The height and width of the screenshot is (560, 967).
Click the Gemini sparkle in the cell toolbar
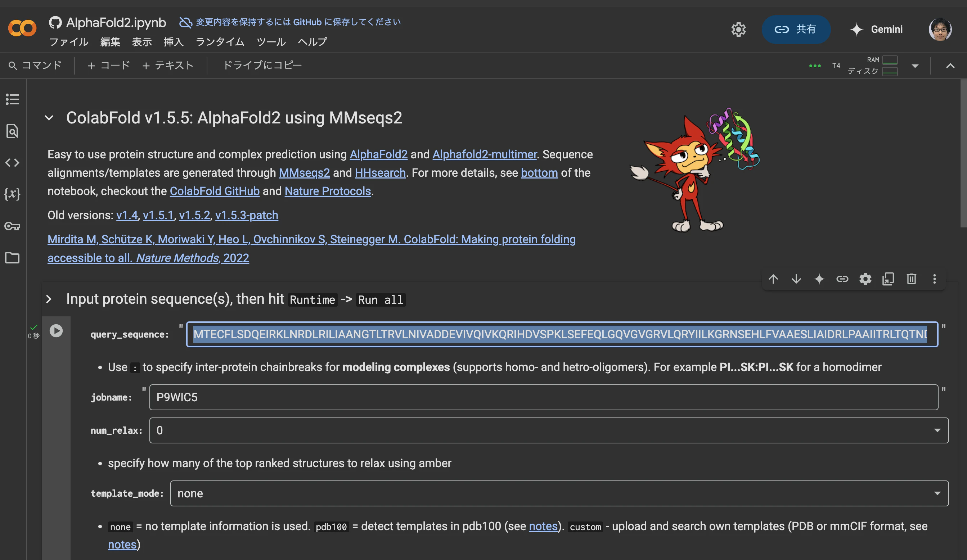tap(819, 279)
